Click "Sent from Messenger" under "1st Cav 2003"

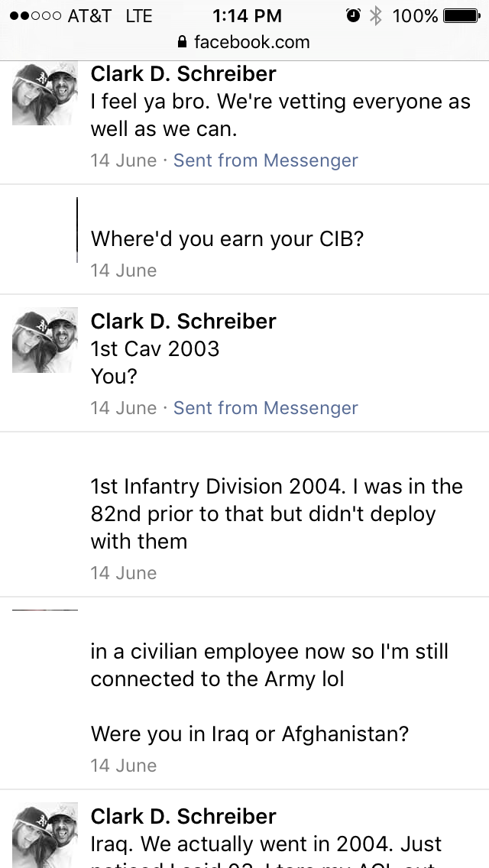pos(265,408)
